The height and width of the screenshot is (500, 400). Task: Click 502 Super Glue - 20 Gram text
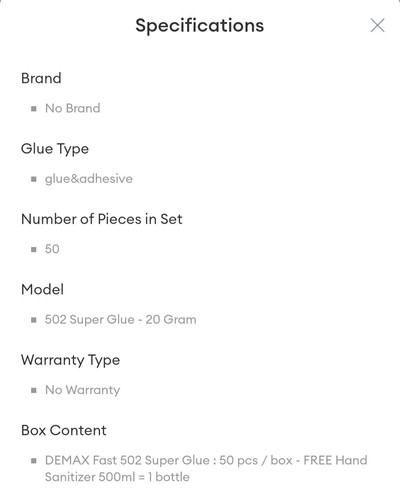pos(121,320)
